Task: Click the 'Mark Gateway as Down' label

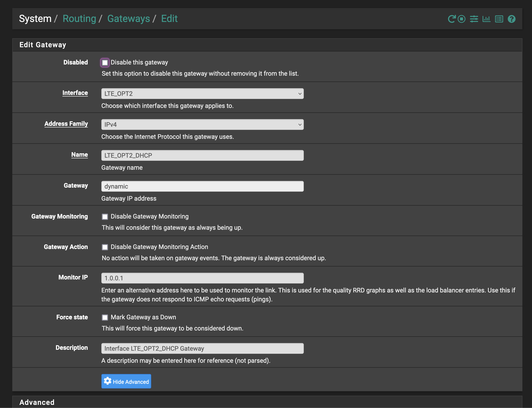Action: 143,317
